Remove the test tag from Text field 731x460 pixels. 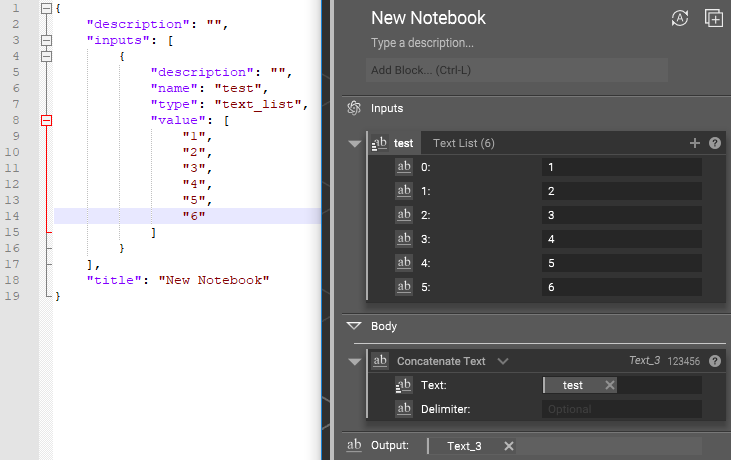pos(610,385)
